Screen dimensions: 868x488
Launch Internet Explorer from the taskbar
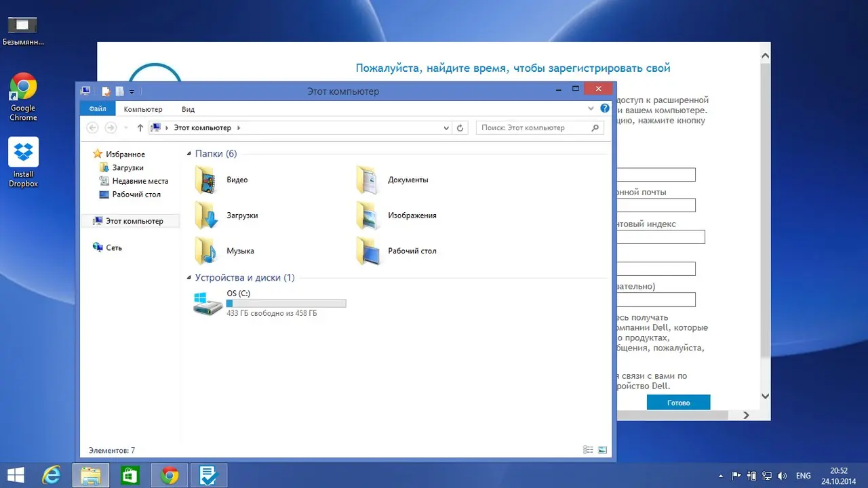click(x=52, y=475)
